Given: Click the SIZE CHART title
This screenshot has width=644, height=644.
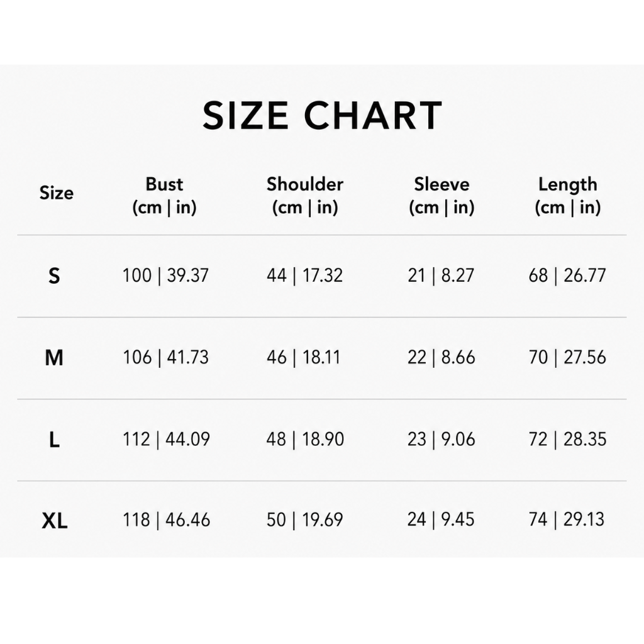Looking at the screenshot, I should 323,116.
